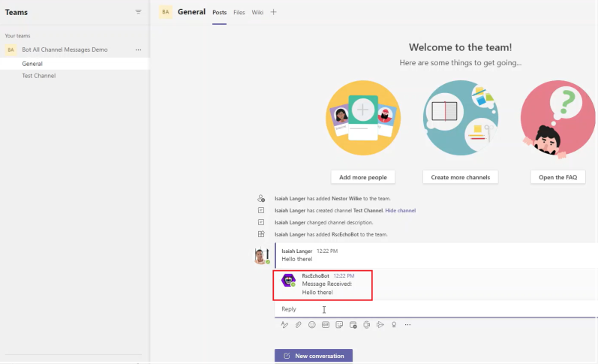Image resolution: width=598 pixels, height=364 pixels.
Task: Click the Hide channel link
Action: tap(400, 210)
